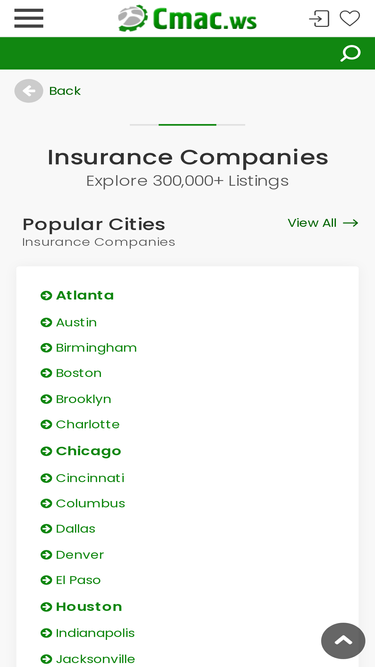This screenshot has width=375, height=667.
Task: Go back using Back link
Action: pos(65,91)
